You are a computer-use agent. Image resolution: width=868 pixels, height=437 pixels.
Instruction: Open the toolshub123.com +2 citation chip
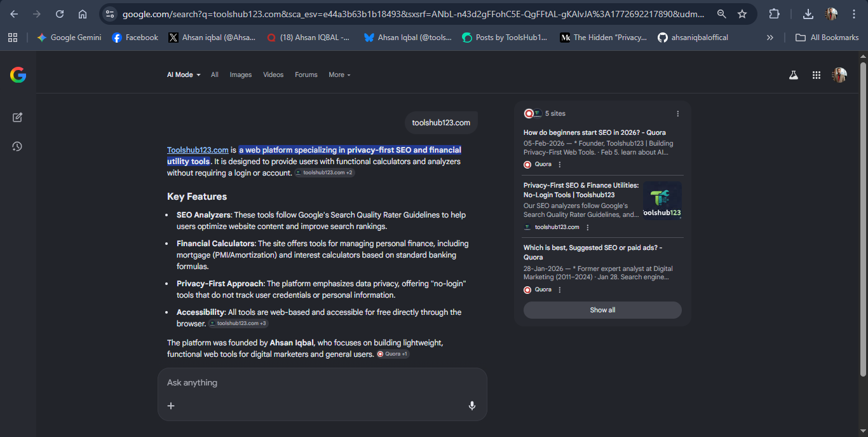tap(324, 173)
